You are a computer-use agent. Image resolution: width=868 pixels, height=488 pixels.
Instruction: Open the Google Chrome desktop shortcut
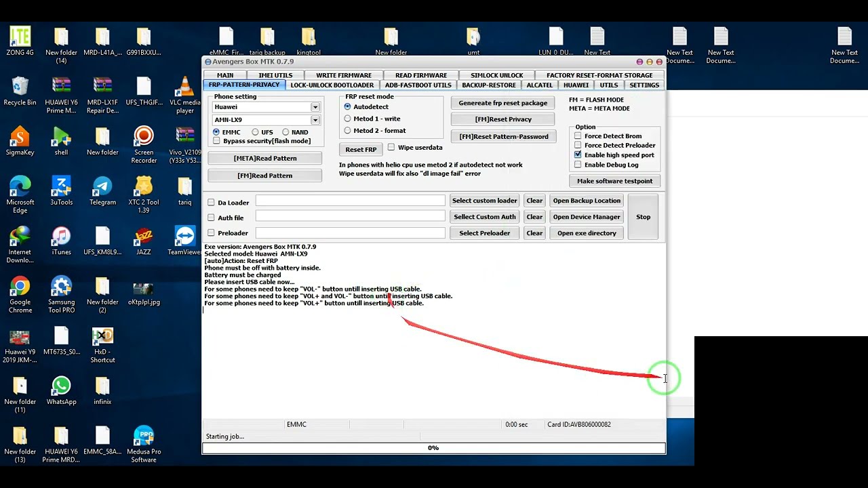20,295
